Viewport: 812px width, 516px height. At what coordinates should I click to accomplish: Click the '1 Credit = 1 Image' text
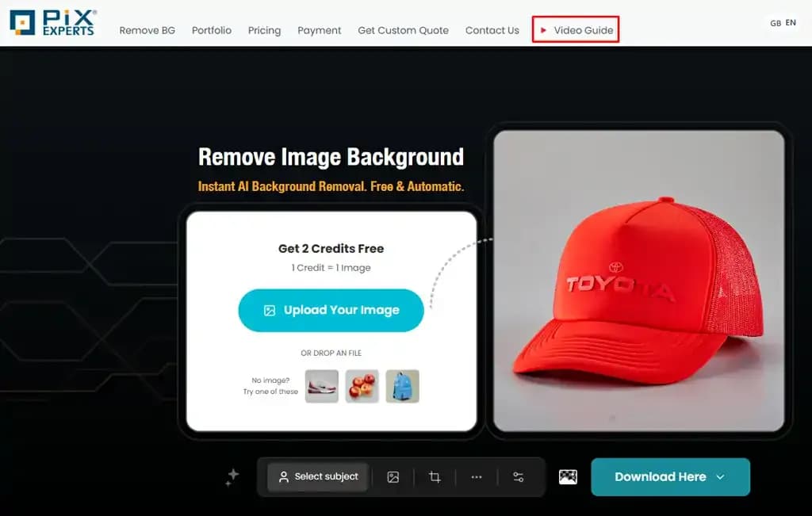tap(331, 268)
